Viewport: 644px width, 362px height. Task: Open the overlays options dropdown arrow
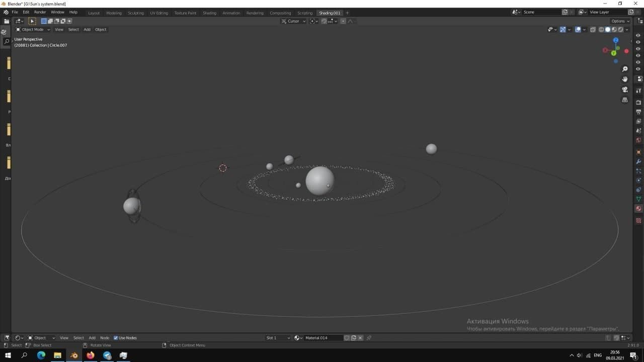(585, 30)
